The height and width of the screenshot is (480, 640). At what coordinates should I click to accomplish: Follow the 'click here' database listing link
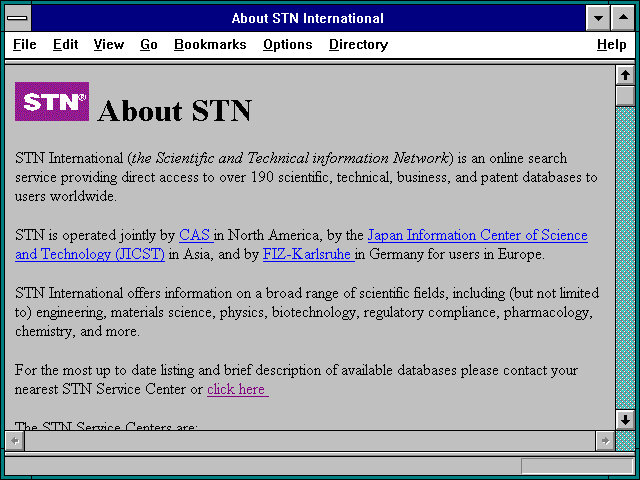click(238, 389)
